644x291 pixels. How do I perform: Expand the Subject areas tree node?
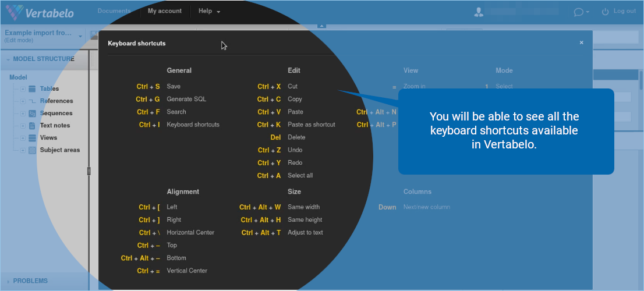(23, 151)
